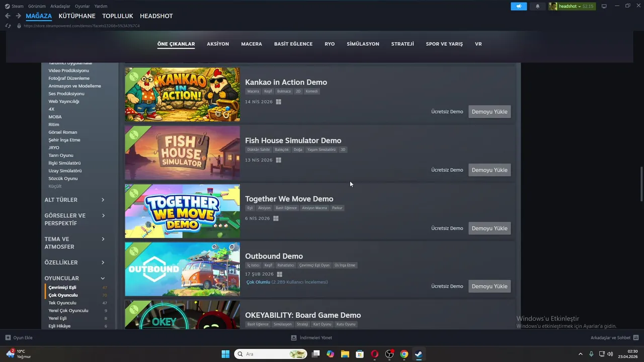This screenshot has height=362, width=644.
Task: Open the Arkadaşlar menu
Action: point(60,6)
